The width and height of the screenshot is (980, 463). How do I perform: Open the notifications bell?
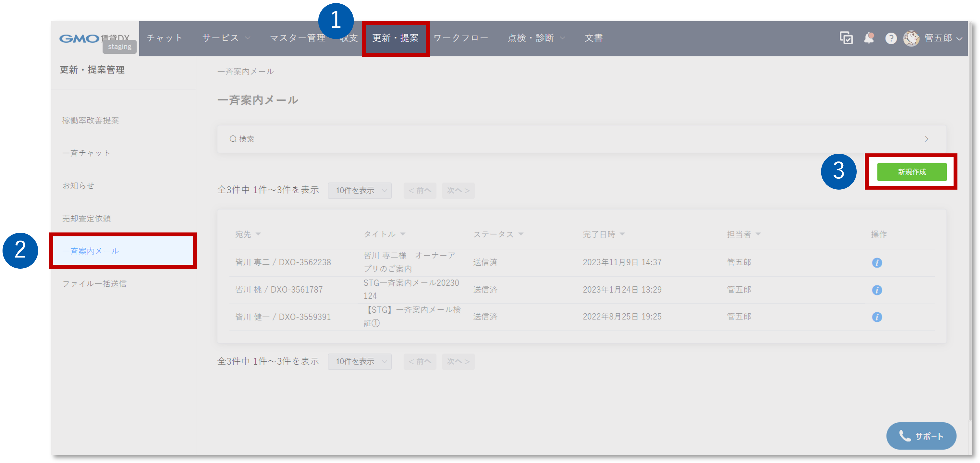(869, 38)
